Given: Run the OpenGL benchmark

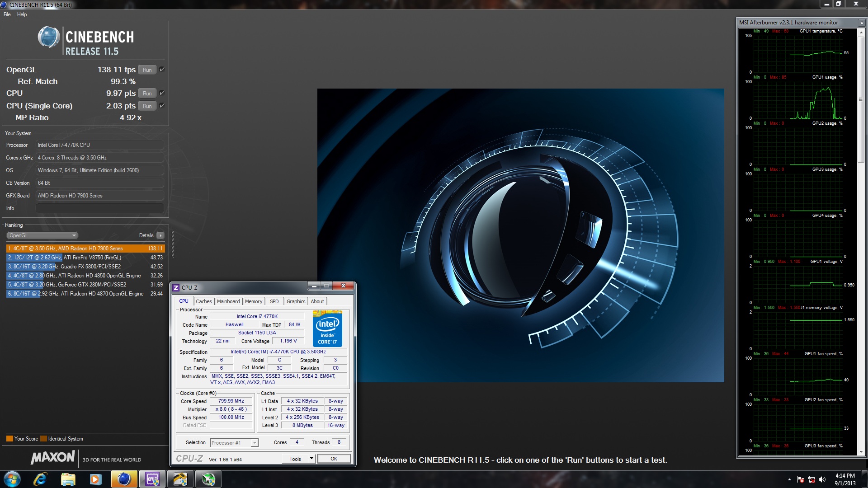Looking at the screenshot, I should pos(147,70).
